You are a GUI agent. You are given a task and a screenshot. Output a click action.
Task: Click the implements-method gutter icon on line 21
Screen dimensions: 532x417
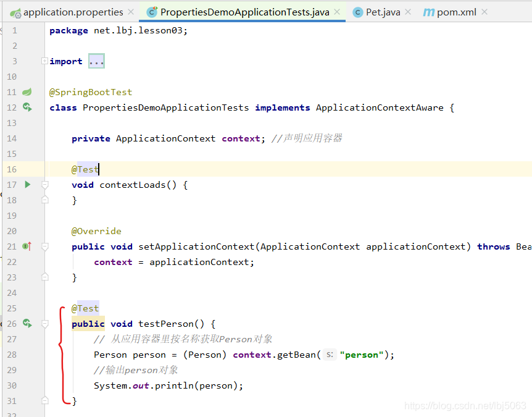pos(27,246)
